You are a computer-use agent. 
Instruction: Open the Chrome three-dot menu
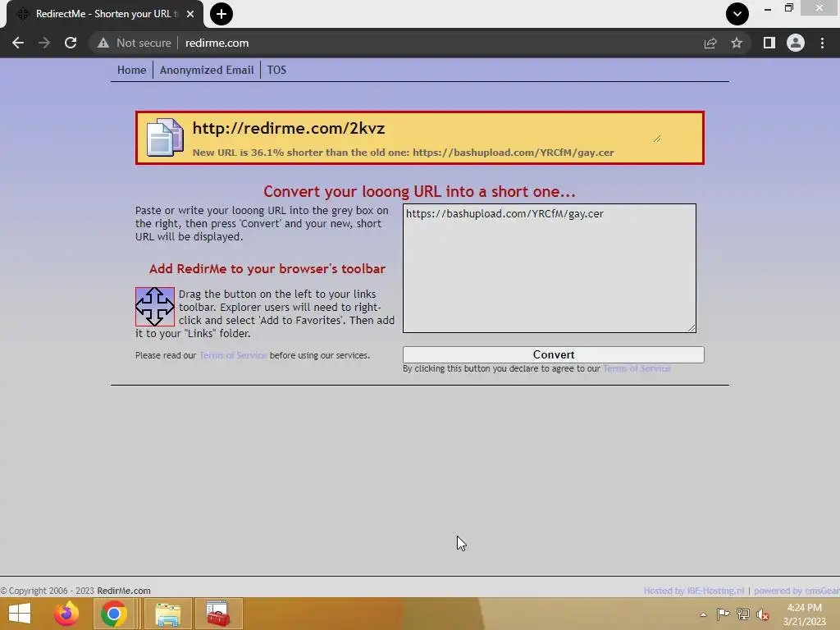coord(822,43)
